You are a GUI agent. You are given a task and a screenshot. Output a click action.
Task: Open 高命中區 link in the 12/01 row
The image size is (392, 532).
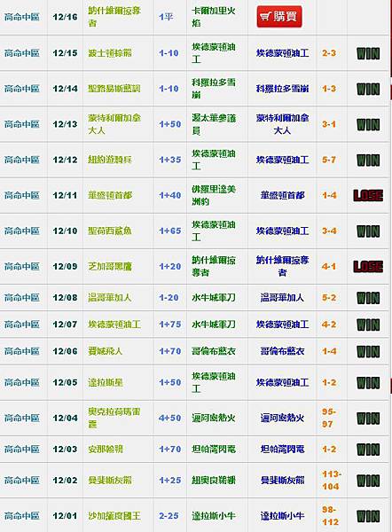coord(21,516)
